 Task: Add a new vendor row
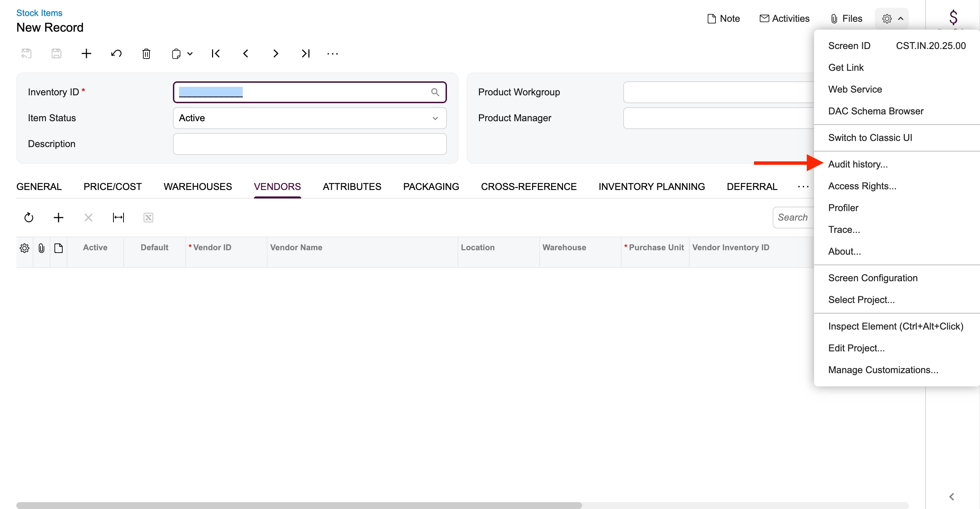(59, 218)
